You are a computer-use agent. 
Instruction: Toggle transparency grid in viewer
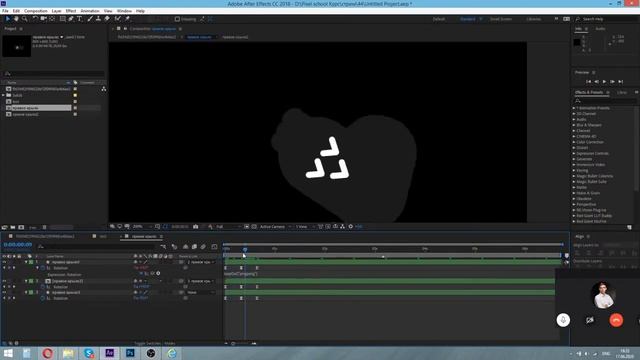(x=254, y=227)
